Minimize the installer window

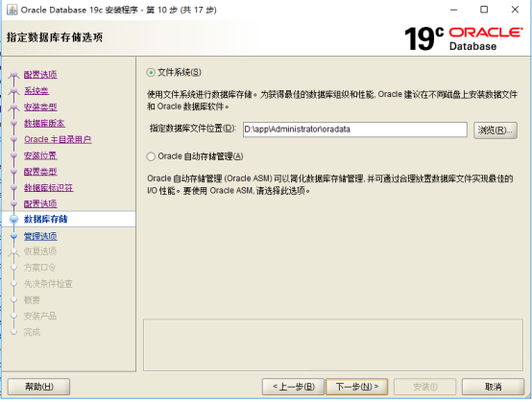(x=453, y=10)
